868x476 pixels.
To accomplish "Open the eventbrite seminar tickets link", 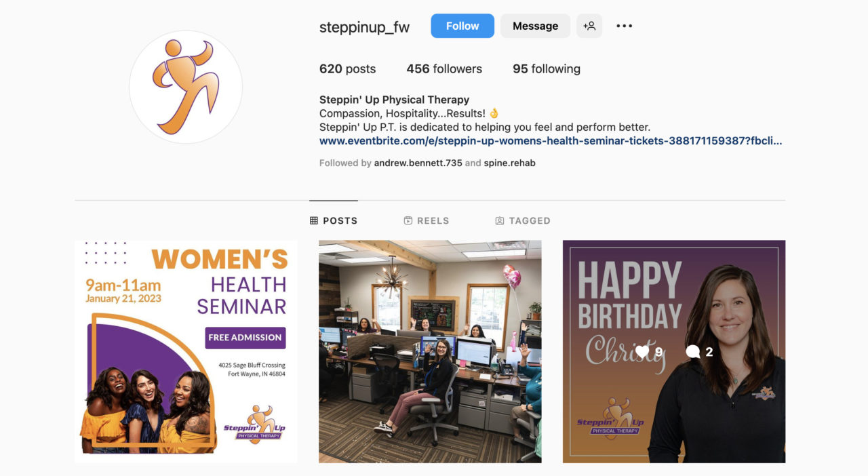I will pos(551,141).
